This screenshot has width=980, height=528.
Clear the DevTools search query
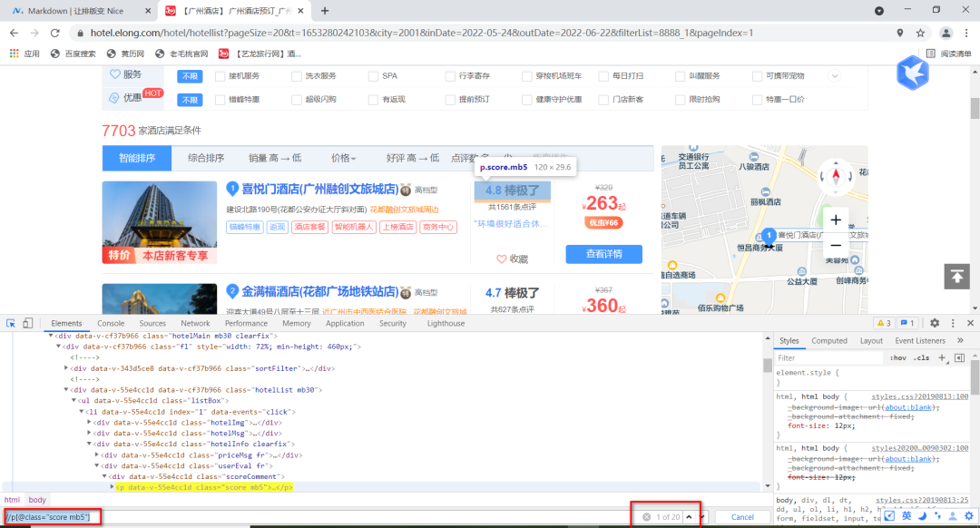tap(646, 517)
